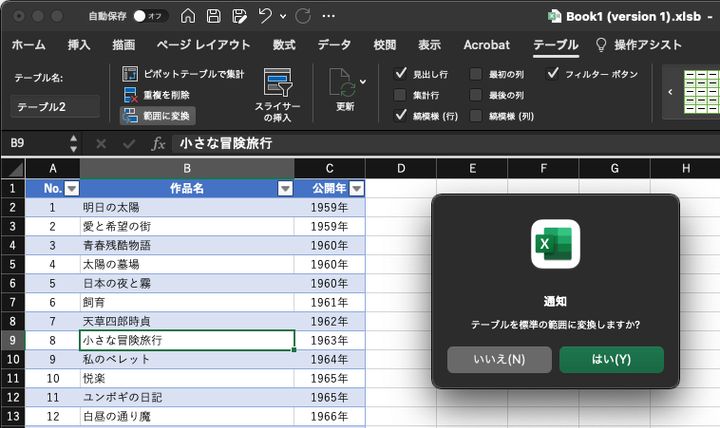720x428 pixels.
Task: Click the Redo arrow icon
Action: click(303, 16)
